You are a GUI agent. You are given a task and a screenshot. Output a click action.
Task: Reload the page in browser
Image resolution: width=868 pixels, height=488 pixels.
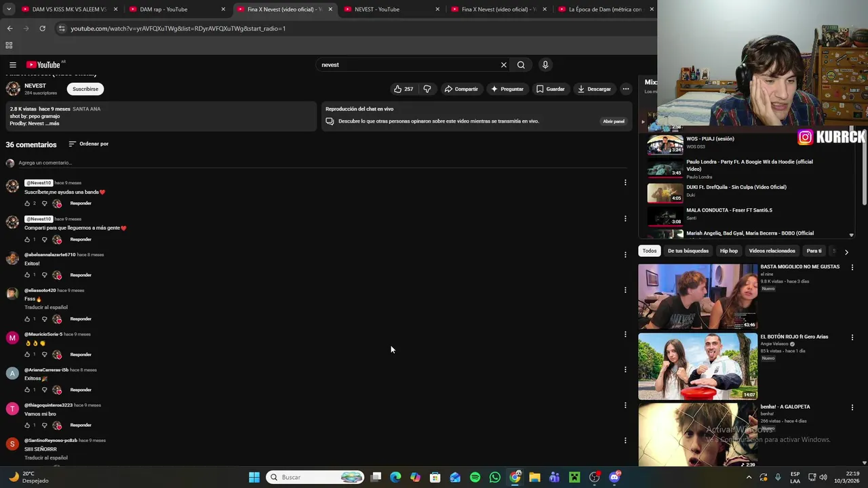pyautogui.click(x=42, y=28)
